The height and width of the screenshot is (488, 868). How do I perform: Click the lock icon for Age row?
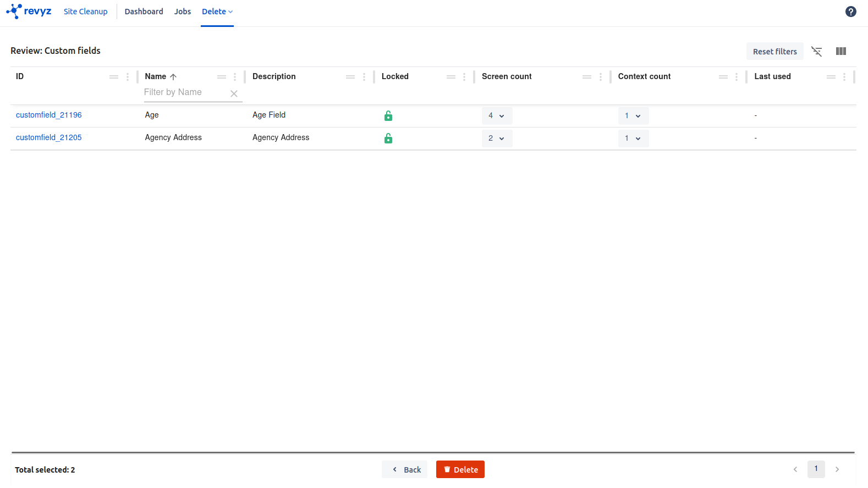388,115
